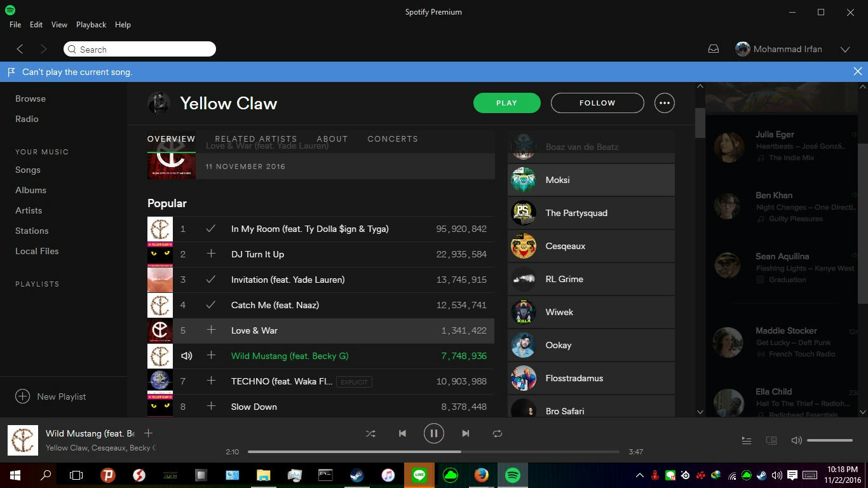Viewport: 868px width, 488px height.
Task: Unsave Invitation using its checkmark
Action: [211, 280]
